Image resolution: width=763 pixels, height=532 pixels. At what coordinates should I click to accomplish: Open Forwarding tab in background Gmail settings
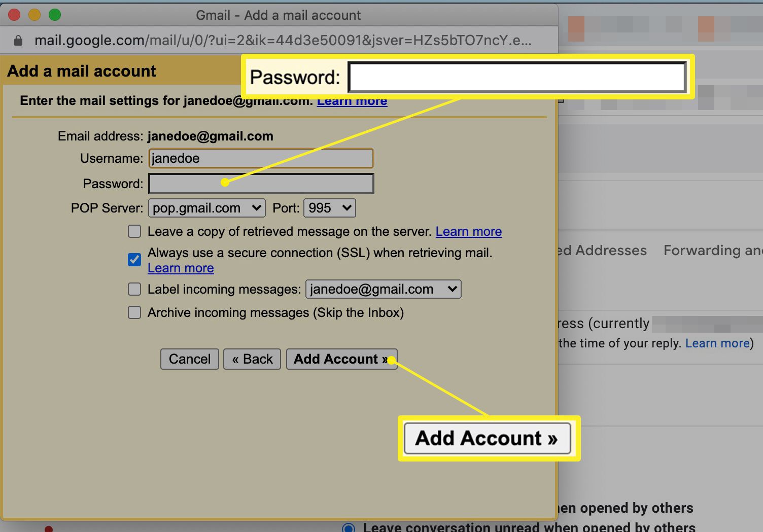pos(713,251)
